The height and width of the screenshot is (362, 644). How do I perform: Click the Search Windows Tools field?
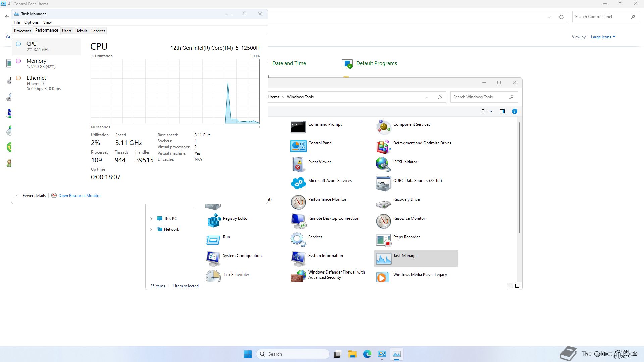click(x=484, y=97)
